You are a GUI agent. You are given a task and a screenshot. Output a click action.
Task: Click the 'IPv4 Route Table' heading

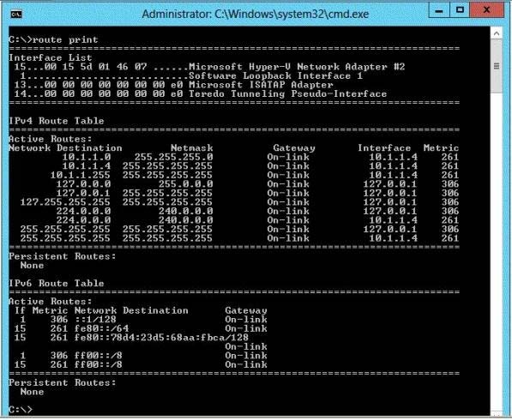pyautogui.click(x=56, y=121)
